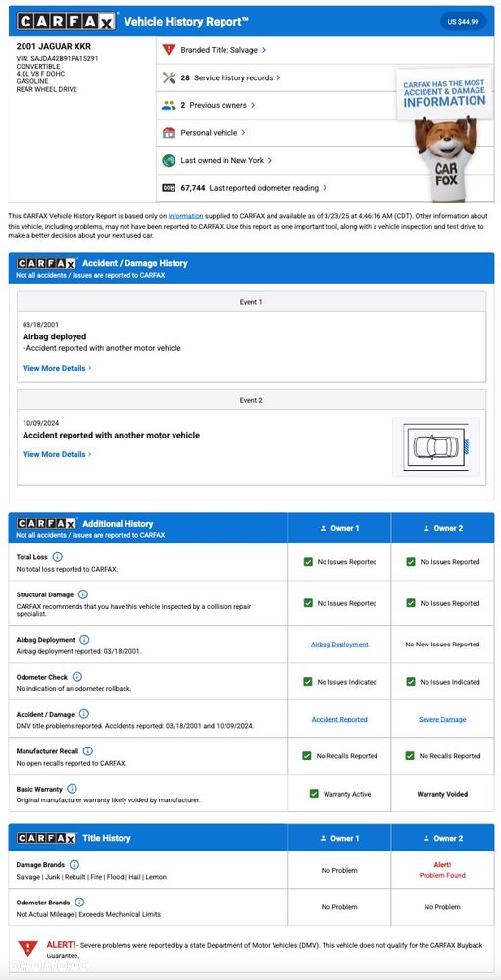
Task: Click the Event 2 header bar
Action: [x=251, y=400]
